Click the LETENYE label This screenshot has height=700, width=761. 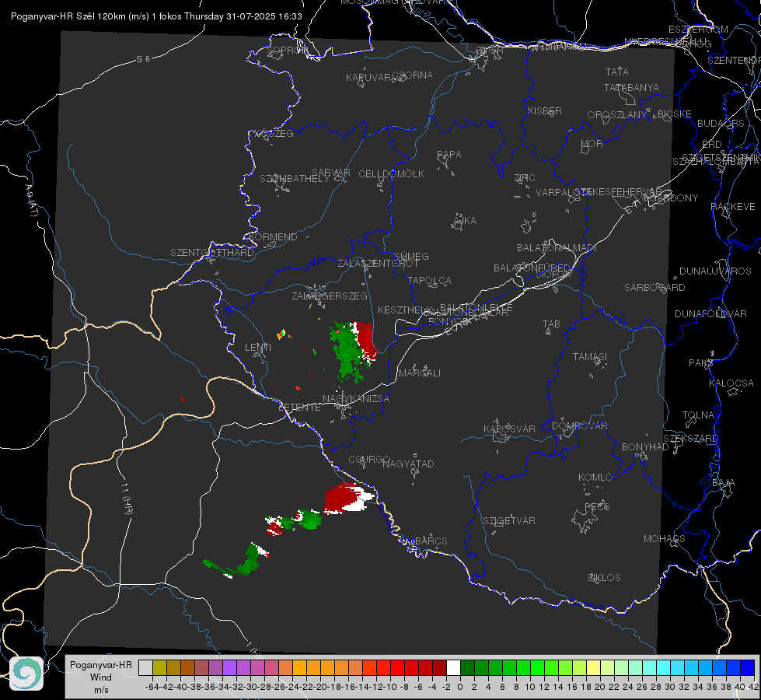click(299, 408)
